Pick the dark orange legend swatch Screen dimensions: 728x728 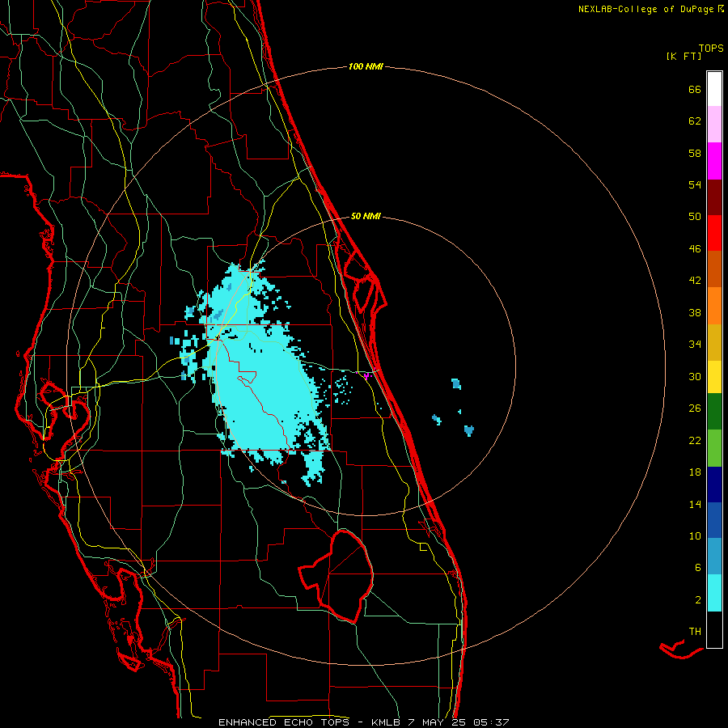pyautogui.click(x=714, y=269)
